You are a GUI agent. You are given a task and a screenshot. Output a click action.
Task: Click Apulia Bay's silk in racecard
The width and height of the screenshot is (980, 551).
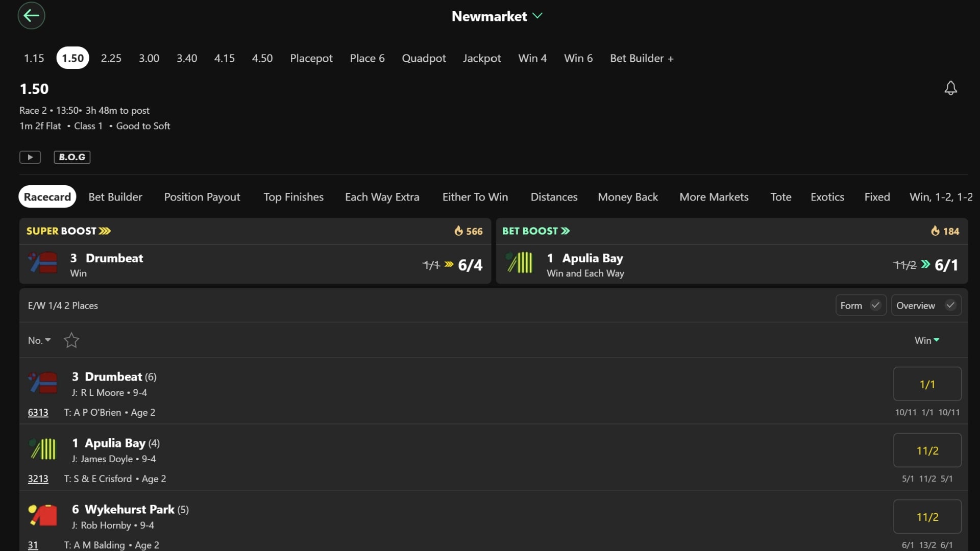43,449
